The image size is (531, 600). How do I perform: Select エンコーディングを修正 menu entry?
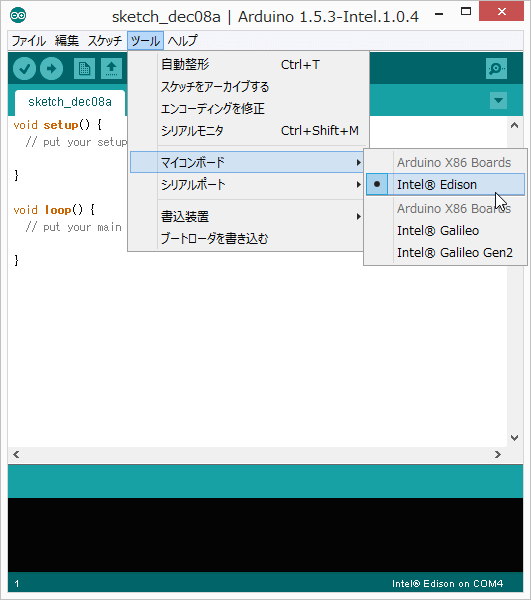coord(249,109)
